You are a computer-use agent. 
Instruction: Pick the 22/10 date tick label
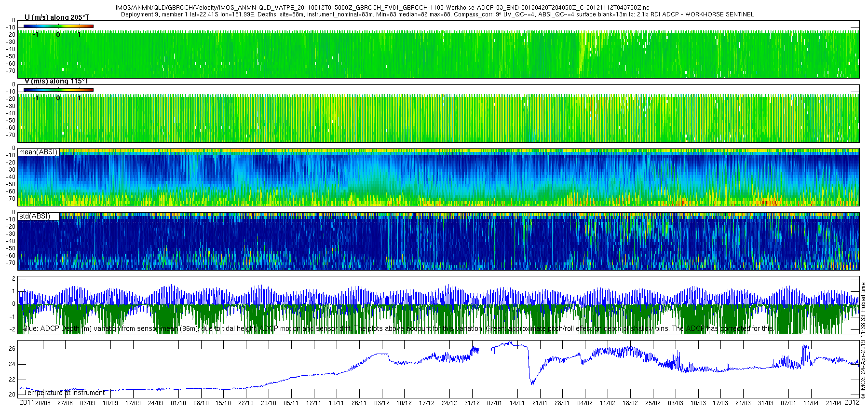point(245,403)
